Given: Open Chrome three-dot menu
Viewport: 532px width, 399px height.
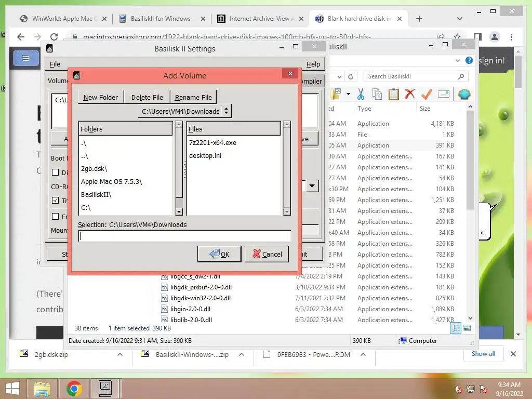Looking at the screenshot, I should (511, 37).
